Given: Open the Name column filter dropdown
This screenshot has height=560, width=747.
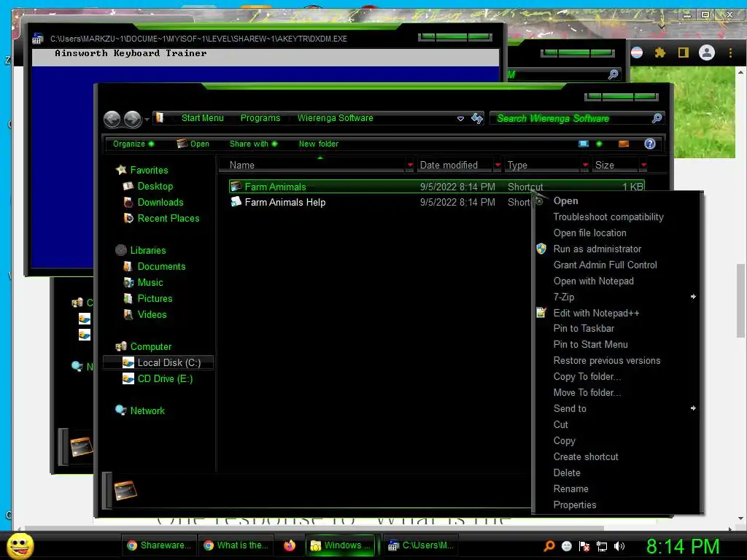Looking at the screenshot, I should (410, 165).
